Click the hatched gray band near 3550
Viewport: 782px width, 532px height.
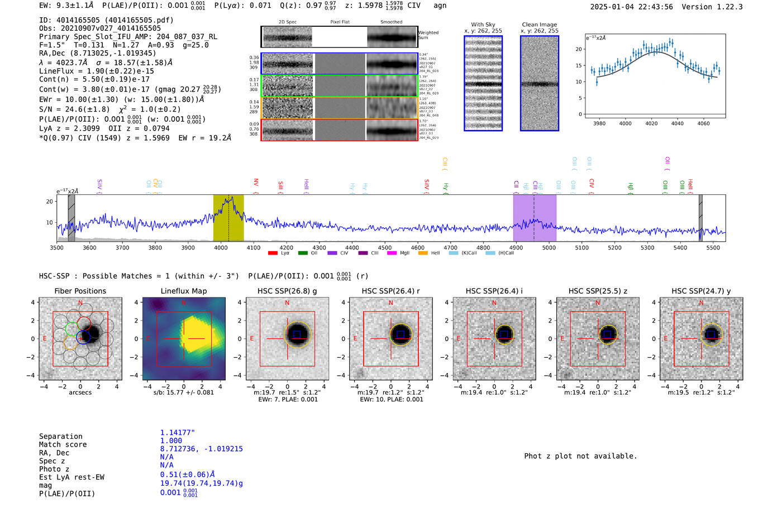point(71,218)
